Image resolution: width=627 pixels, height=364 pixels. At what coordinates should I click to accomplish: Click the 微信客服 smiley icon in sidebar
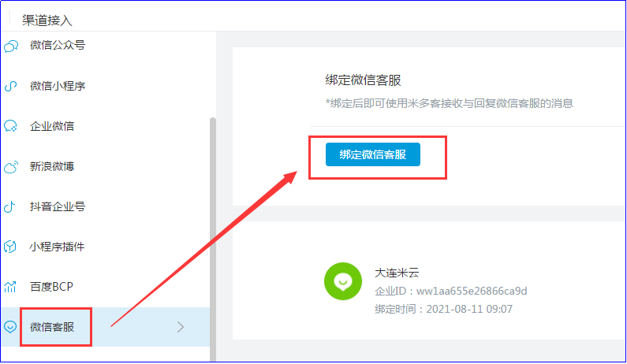(x=10, y=327)
